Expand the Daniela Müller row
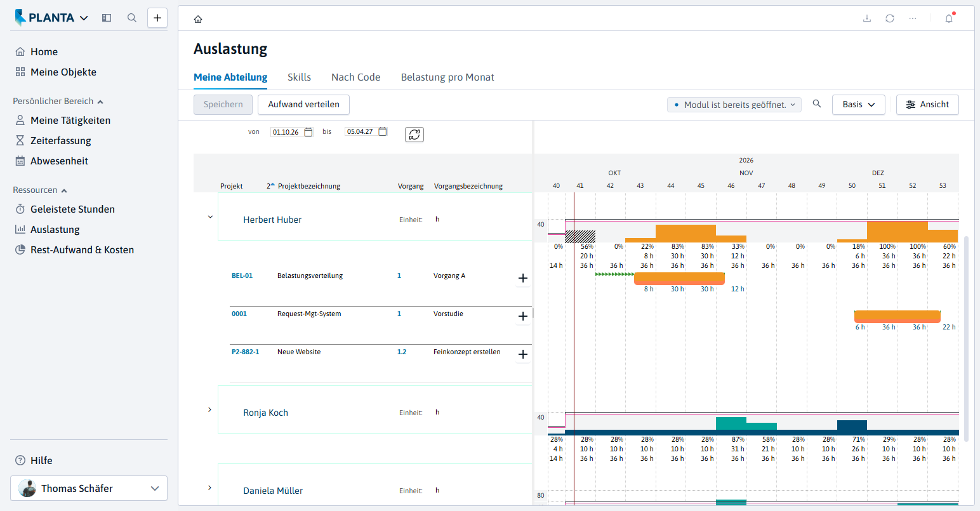Screen dimensions: 980x511 click(210, 488)
